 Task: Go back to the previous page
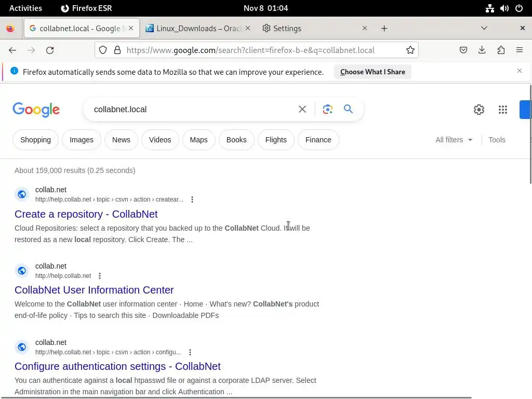point(12,50)
